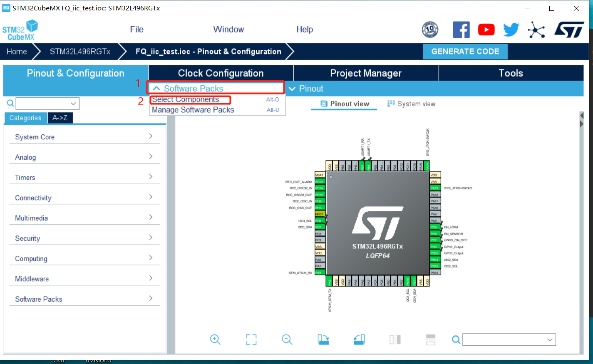Click the STM32CubeMX logo

[20, 30]
